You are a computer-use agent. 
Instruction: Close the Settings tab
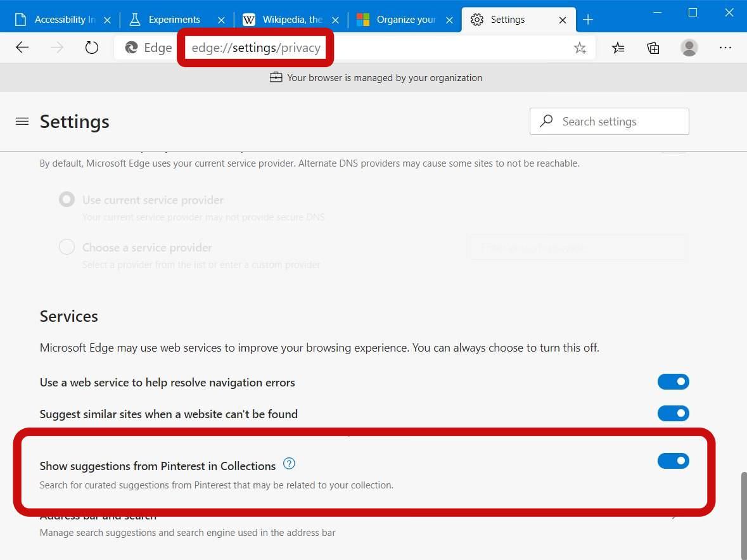[x=563, y=20]
